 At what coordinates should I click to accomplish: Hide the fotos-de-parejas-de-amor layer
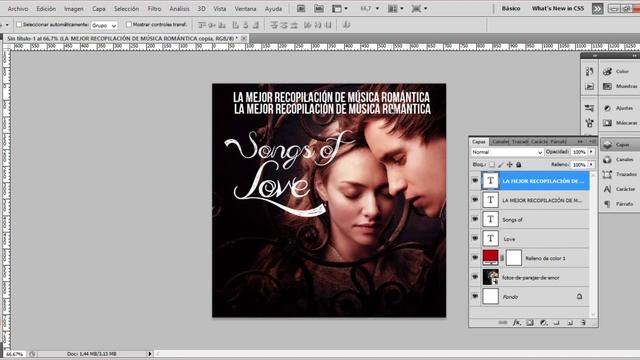pyautogui.click(x=475, y=277)
